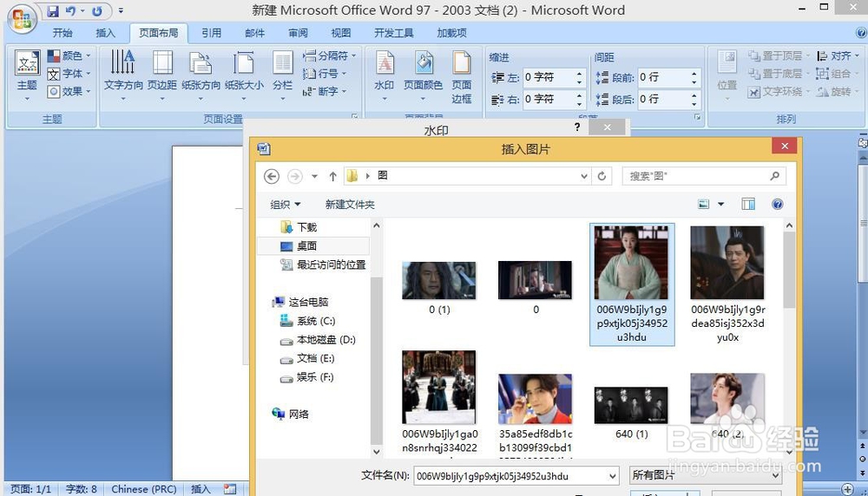Click help question mark in 水印 dialog
The height and width of the screenshot is (496, 868).
click(577, 127)
